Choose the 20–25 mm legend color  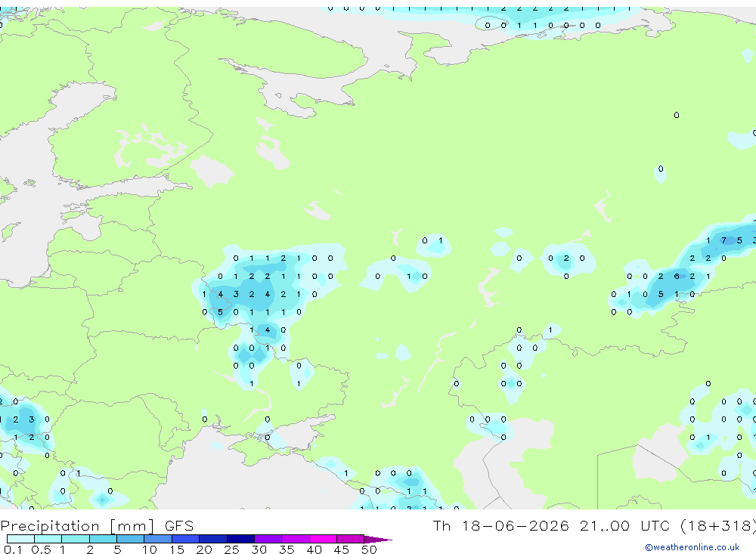(x=213, y=539)
